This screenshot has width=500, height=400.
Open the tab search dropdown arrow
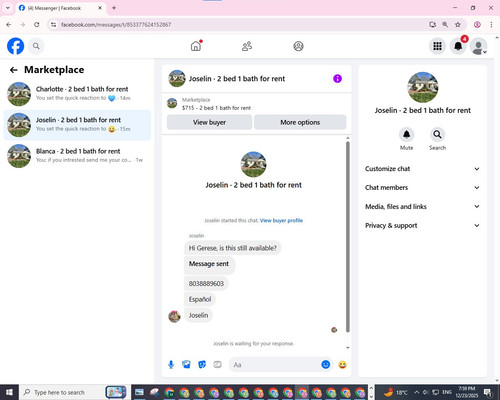click(x=8, y=8)
